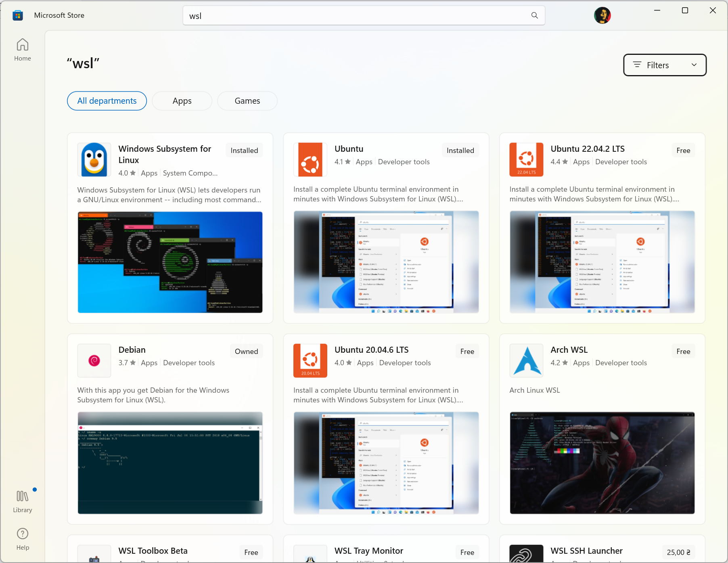Click the Microsoft Store logo

(x=17, y=15)
